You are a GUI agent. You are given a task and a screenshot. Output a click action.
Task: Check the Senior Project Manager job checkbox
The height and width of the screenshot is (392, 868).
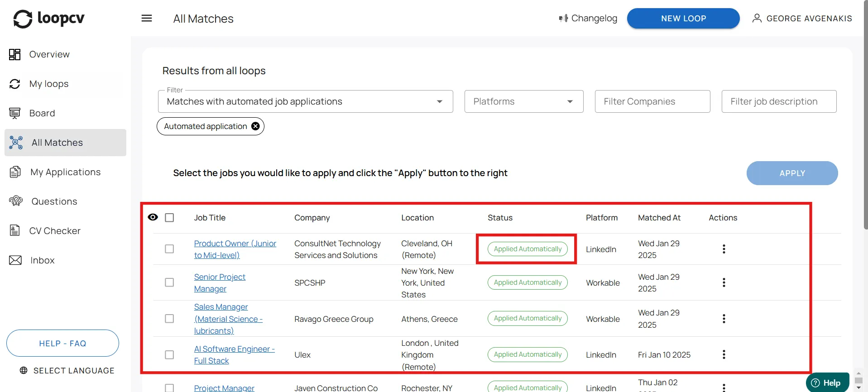click(169, 282)
